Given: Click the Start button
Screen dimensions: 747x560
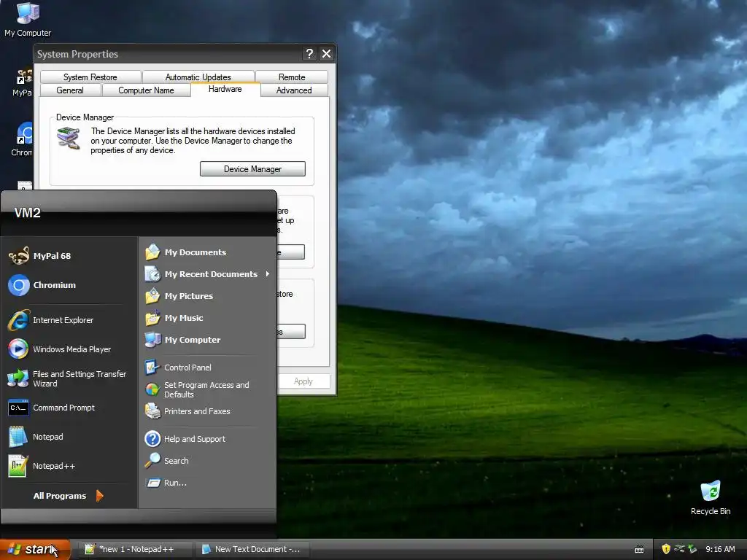Looking at the screenshot, I should coord(35,550).
